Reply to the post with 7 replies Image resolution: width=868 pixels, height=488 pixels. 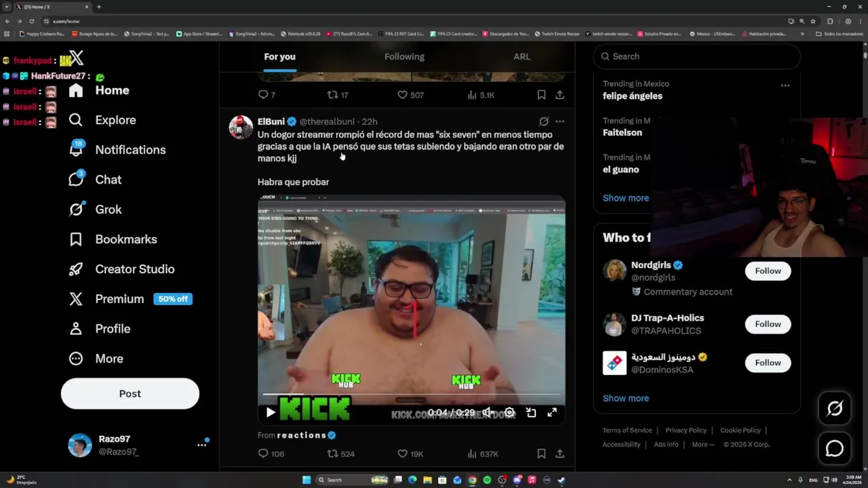267,95
